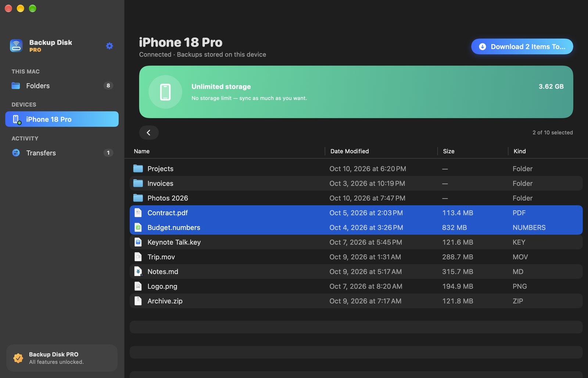Click the Photos 2026 folder icon
588x378 pixels.
point(138,198)
